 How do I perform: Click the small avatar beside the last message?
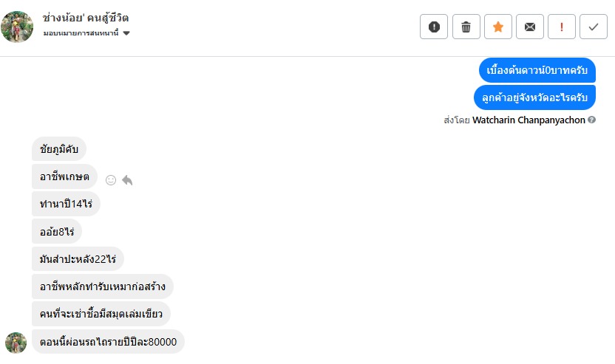(16, 343)
